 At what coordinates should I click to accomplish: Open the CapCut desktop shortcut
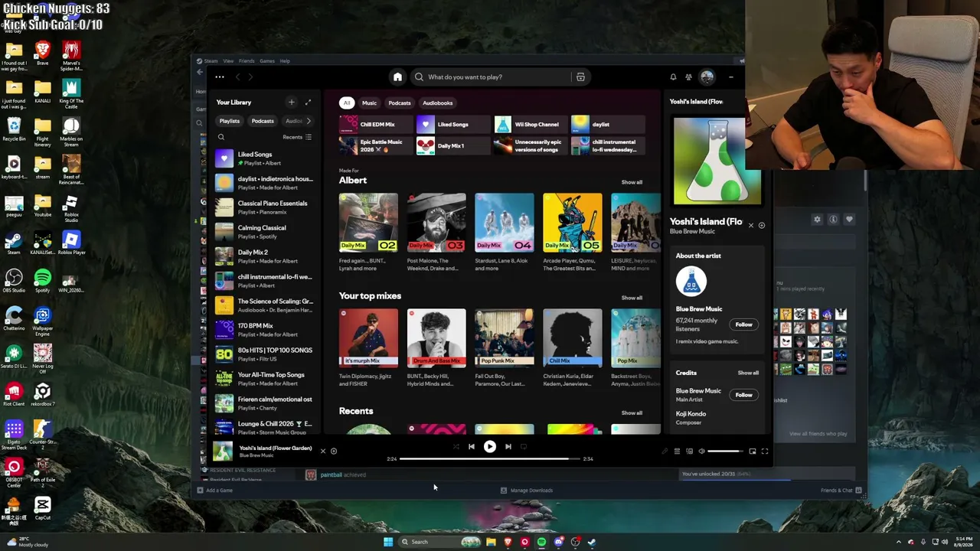[x=43, y=507]
